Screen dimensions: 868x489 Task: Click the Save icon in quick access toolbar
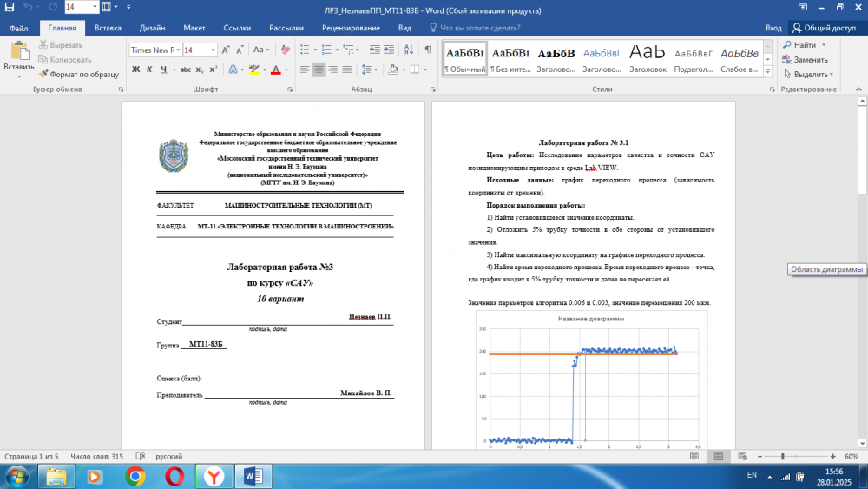(10, 7)
